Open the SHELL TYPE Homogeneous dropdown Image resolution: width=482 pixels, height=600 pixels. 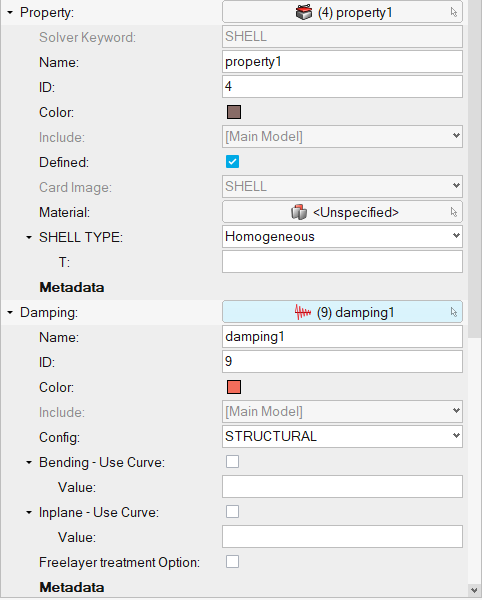pyautogui.click(x=342, y=236)
